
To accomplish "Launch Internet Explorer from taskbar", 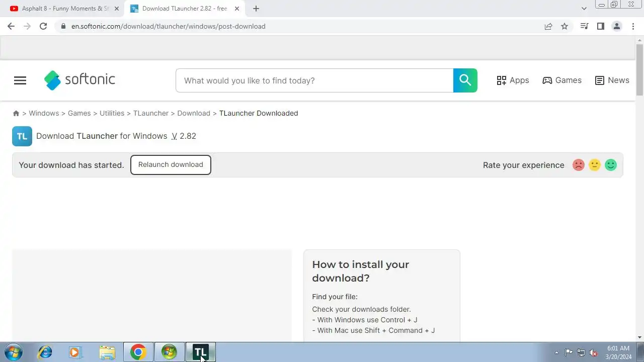I will (x=45, y=352).
